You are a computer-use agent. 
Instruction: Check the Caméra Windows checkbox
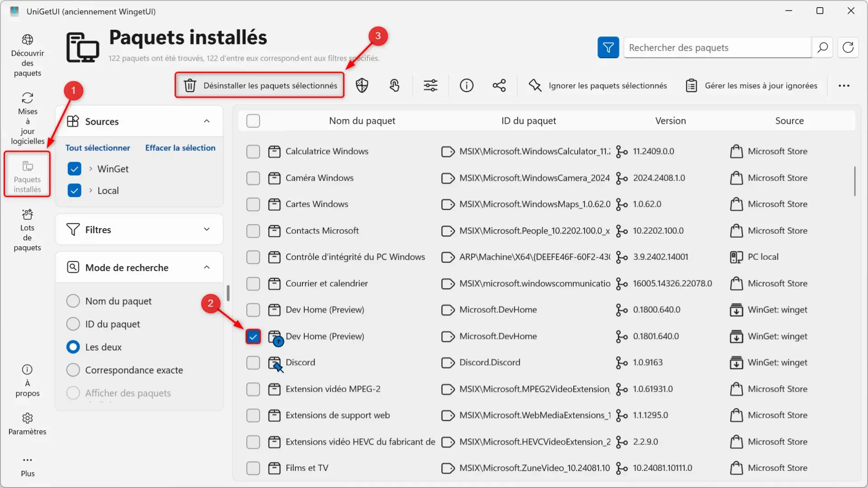tap(253, 178)
